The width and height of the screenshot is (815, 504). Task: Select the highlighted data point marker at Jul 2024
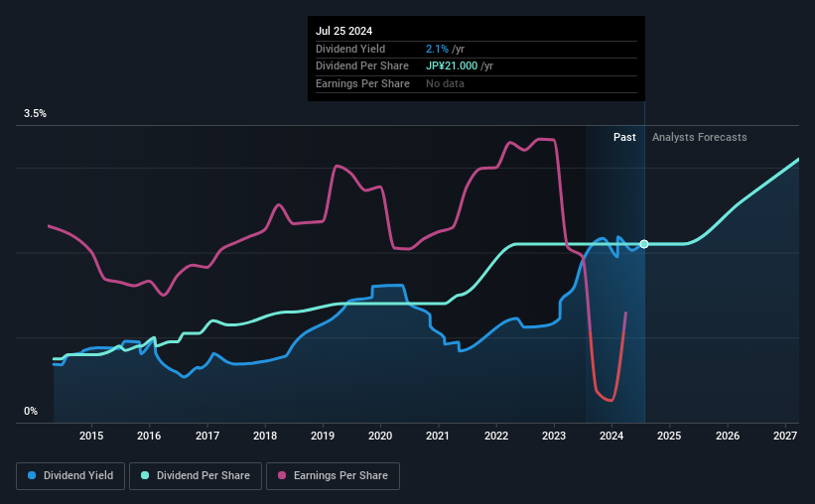pyautogui.click(x=644, y=244)
